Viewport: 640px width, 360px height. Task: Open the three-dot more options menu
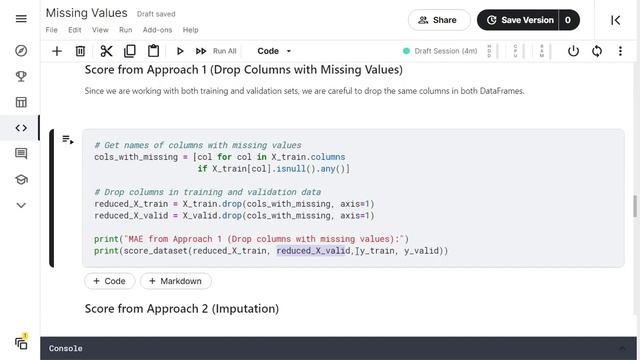(620, 51)
